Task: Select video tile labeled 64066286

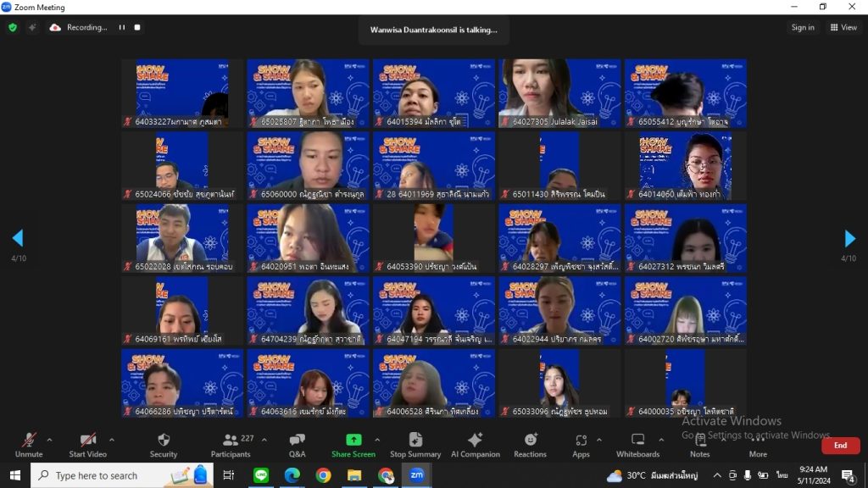Action: click(182, 383)
